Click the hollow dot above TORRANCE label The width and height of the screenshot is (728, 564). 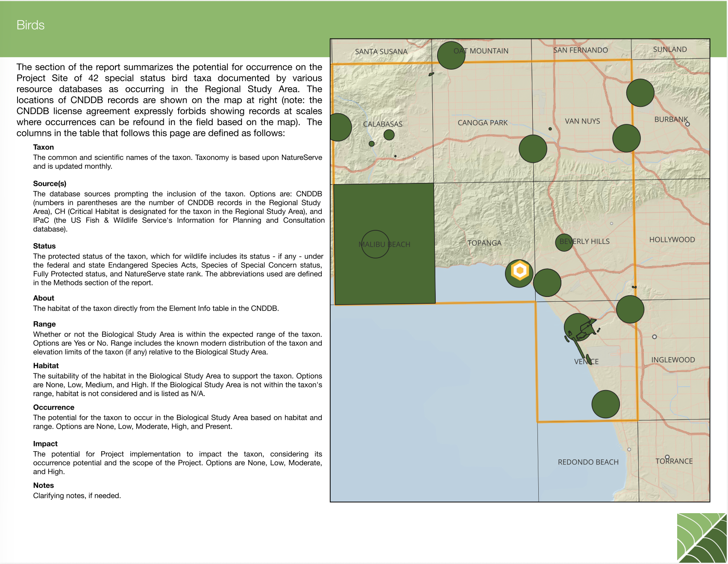[x=667, y=457]
